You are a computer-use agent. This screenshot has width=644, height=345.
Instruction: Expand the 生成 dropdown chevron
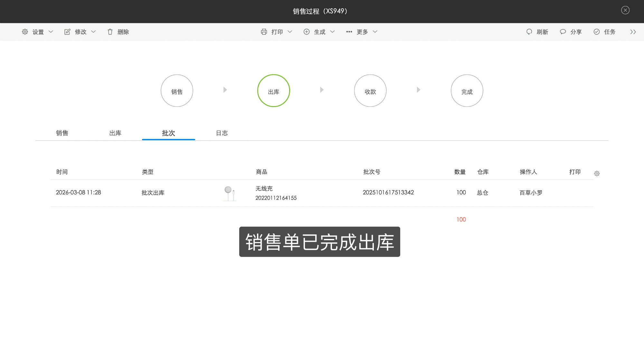(333, 32)
